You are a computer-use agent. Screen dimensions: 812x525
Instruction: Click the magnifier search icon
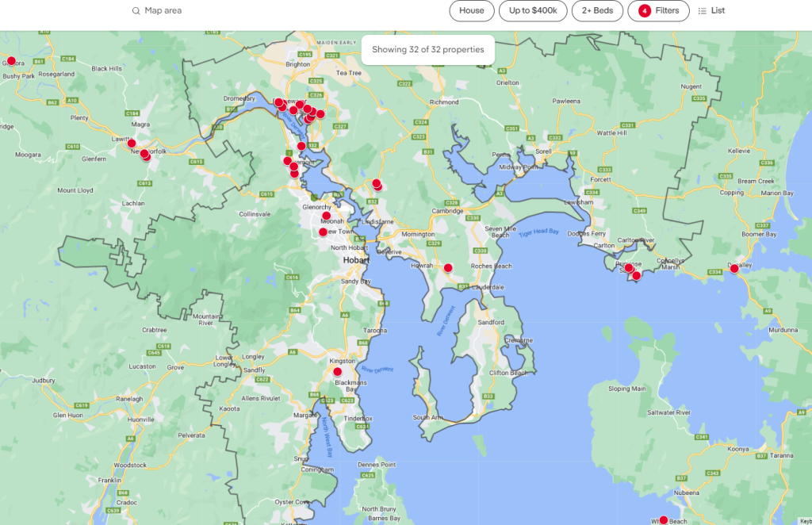click(136, 11)
